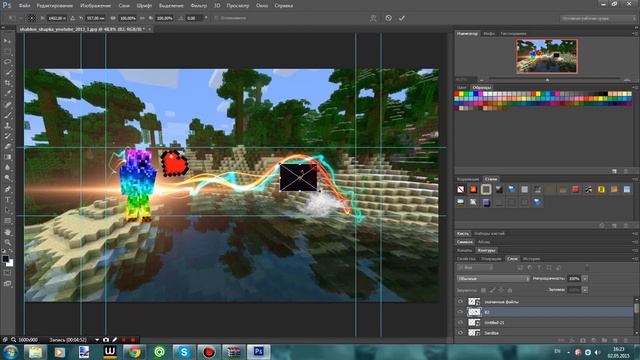Change screen mode at toolbar bottom

[7, 283]
